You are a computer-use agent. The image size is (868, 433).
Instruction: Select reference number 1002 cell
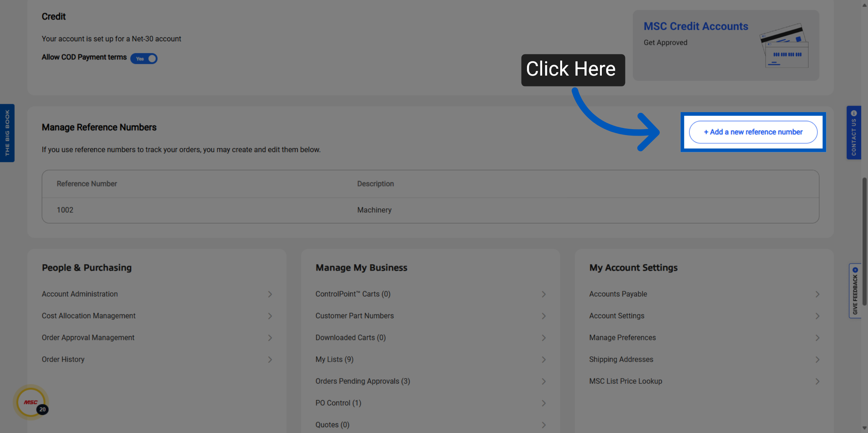[65, 210]
